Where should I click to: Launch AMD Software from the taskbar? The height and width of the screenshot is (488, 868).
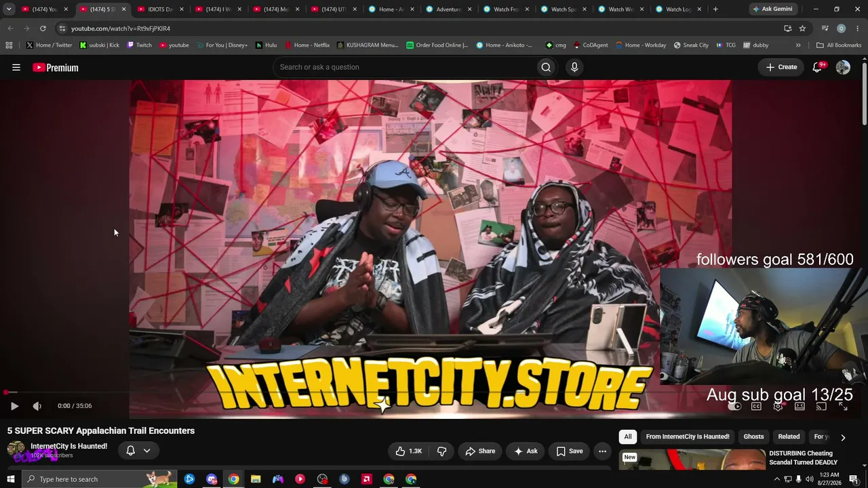[367, 479]
